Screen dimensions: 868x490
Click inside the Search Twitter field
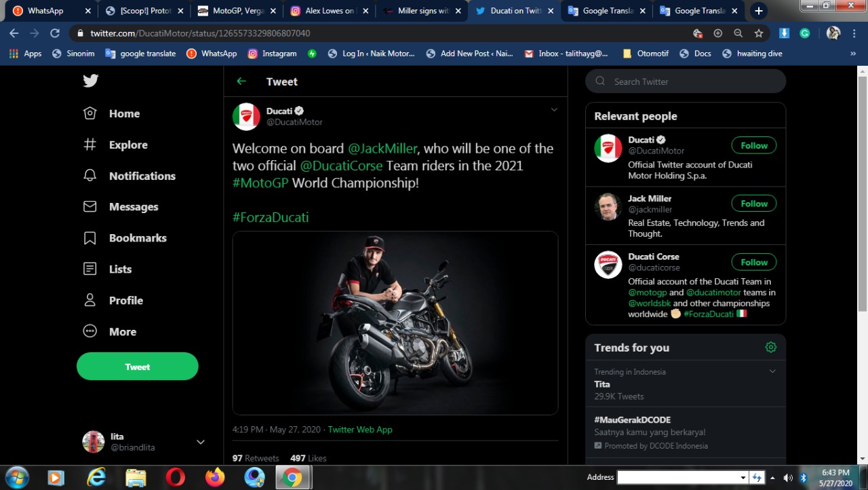click(x=692, y=81)
